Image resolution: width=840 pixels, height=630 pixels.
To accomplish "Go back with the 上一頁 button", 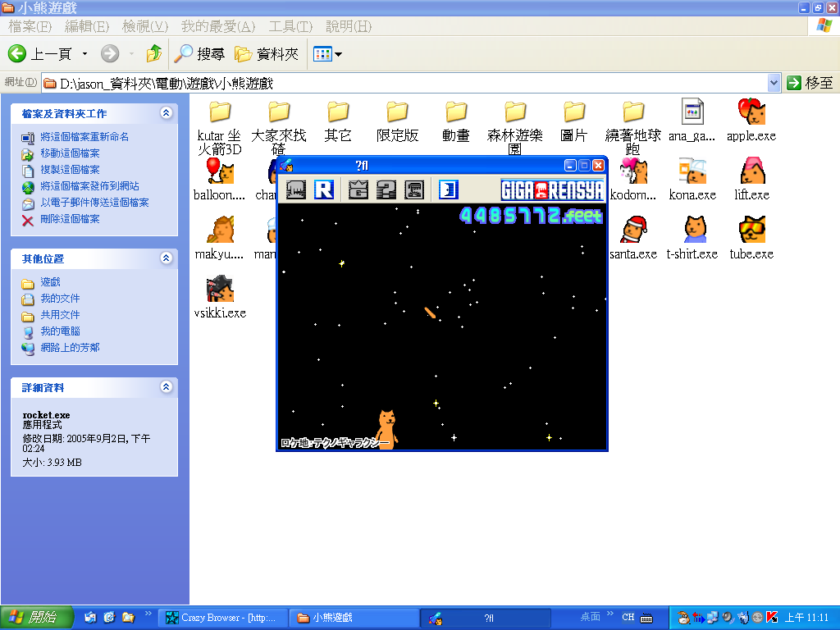I will pyautogui.click(x=41, y=53).
